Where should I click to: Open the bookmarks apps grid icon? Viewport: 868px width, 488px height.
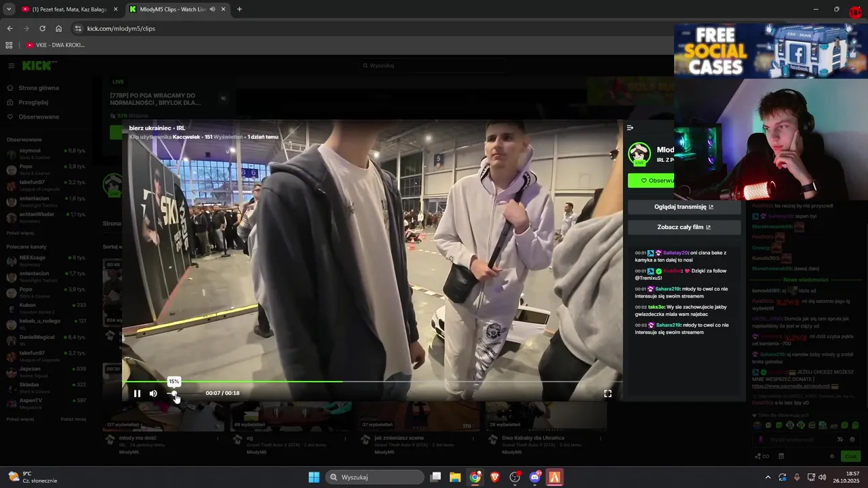click(9, 45)
